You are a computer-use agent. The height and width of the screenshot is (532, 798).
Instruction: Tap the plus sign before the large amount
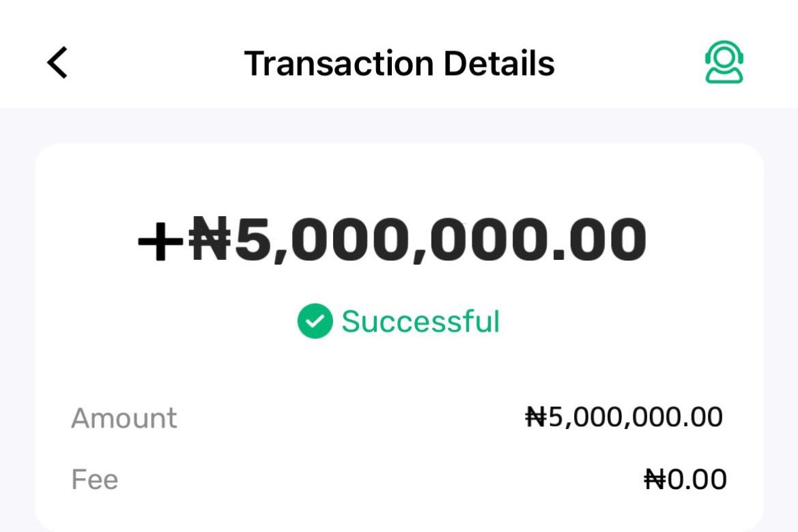(x=161, y=241)
